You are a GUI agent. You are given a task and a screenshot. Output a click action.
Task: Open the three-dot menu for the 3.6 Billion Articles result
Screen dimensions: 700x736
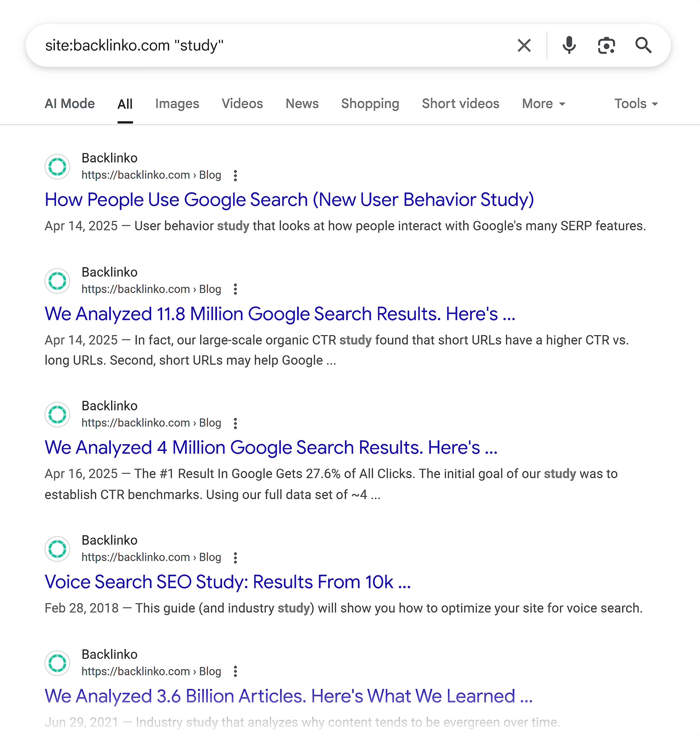[x=235, y=671]
